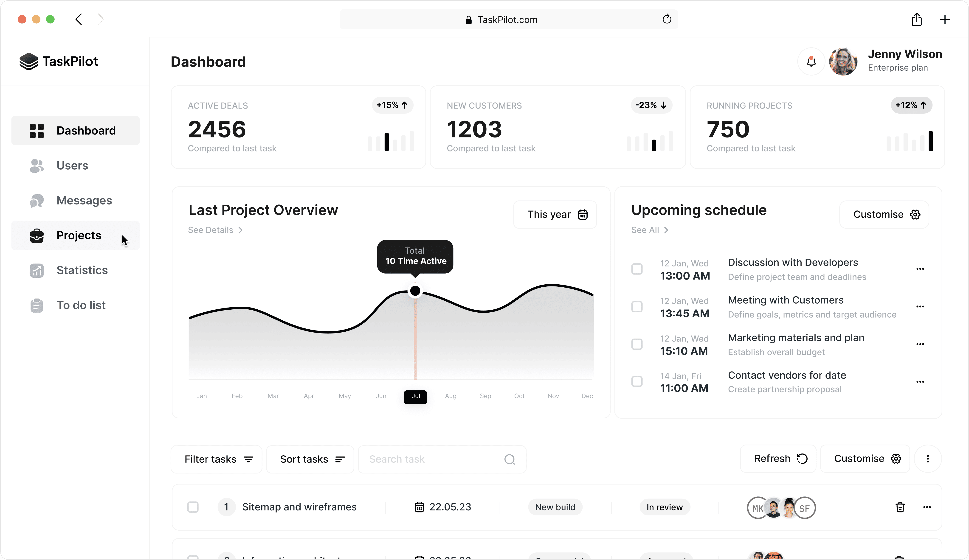Click the To do list clipboard icon
This screenshot has width=969, height=560.
coord(37,305)
